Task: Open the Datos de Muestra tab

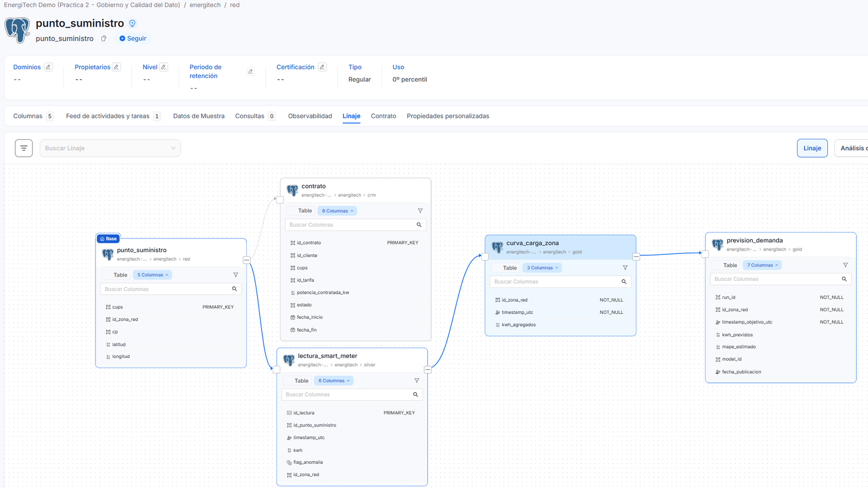Action: tap(199, 116)
